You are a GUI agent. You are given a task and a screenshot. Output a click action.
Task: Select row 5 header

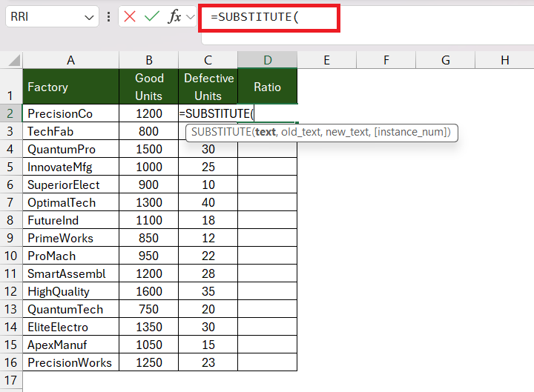point(11,167)
